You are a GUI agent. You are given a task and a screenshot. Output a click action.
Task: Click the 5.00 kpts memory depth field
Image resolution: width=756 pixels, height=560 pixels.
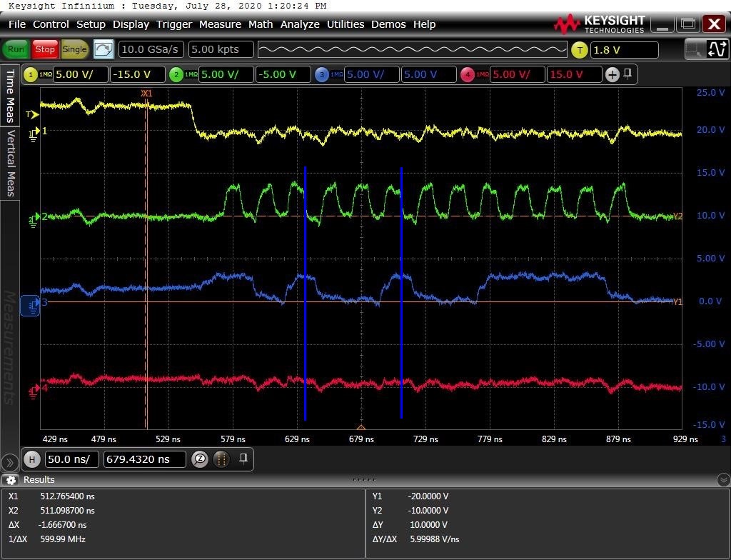[221, 49]
